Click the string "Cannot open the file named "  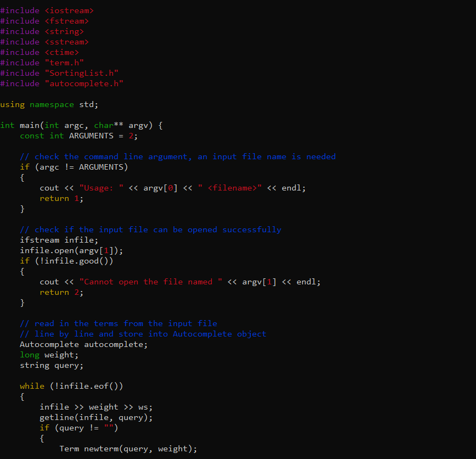tap(150, 282)
